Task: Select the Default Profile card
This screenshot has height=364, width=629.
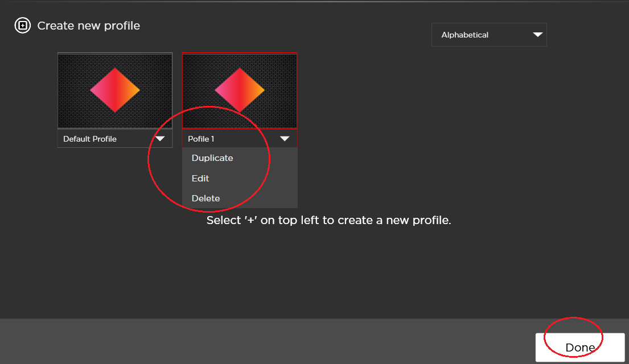Action: coord(114,100)
